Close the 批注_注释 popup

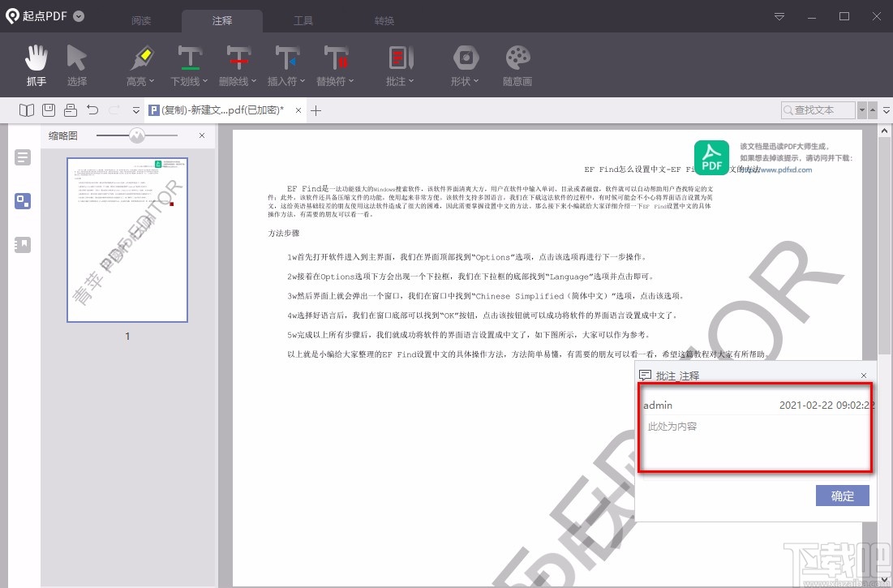(x=864, y=376)
